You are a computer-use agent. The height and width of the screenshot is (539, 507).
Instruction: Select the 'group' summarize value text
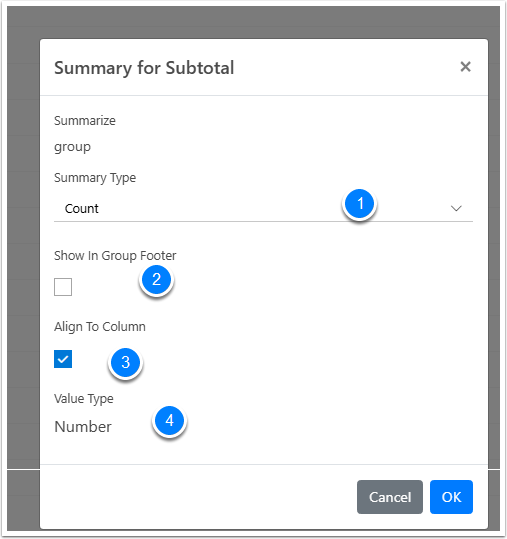tap(73, 147)
